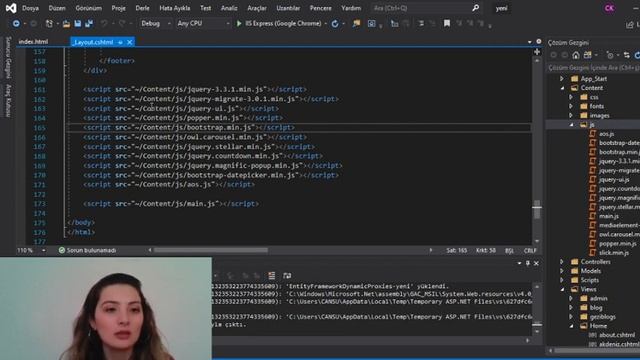Collapse the Views folder
This screenshot has height=360, width=640.
tap(562, 289)
